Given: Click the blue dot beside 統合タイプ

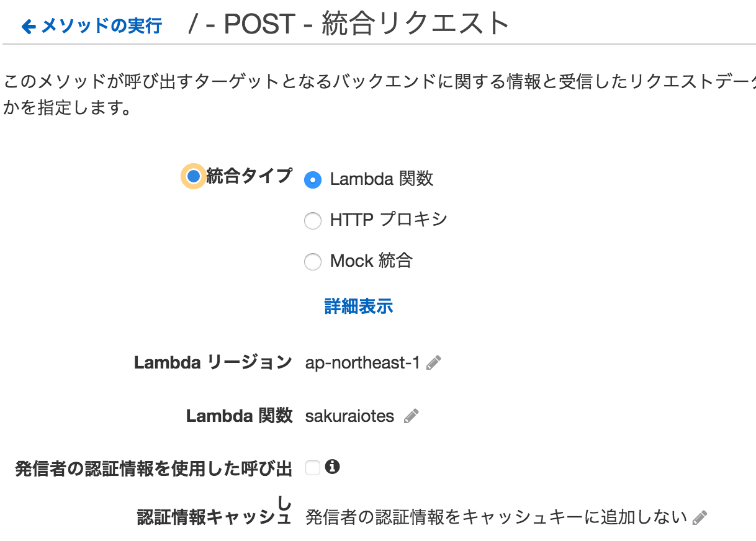Looking at the screenshot, I should click(194, 176).
